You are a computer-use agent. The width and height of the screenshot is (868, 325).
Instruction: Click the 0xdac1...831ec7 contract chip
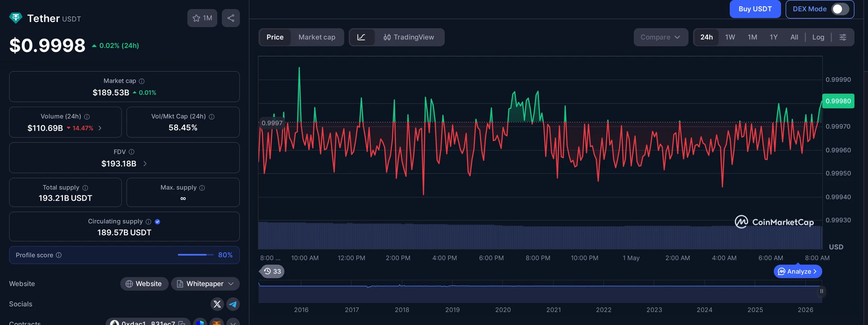(x=148, y=322)
